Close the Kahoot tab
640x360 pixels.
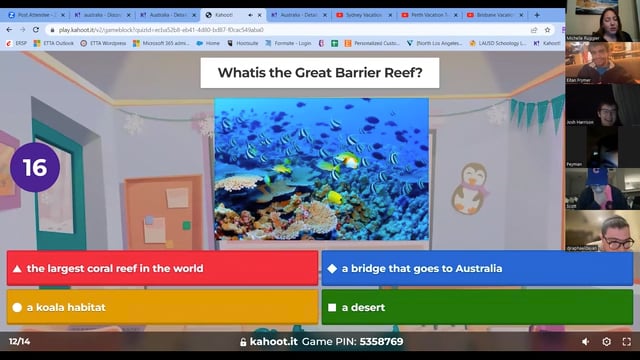click(x=260, y=15)
